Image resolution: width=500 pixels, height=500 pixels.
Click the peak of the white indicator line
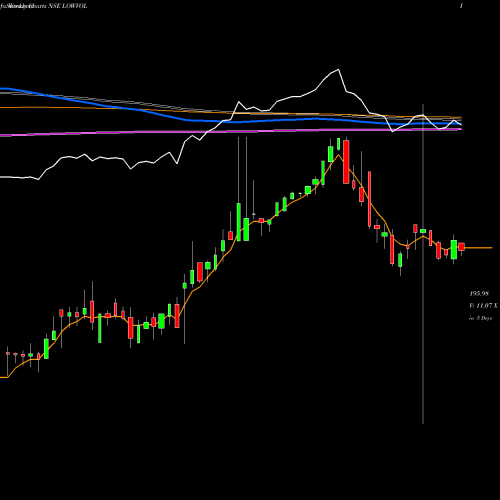(338, 69)
